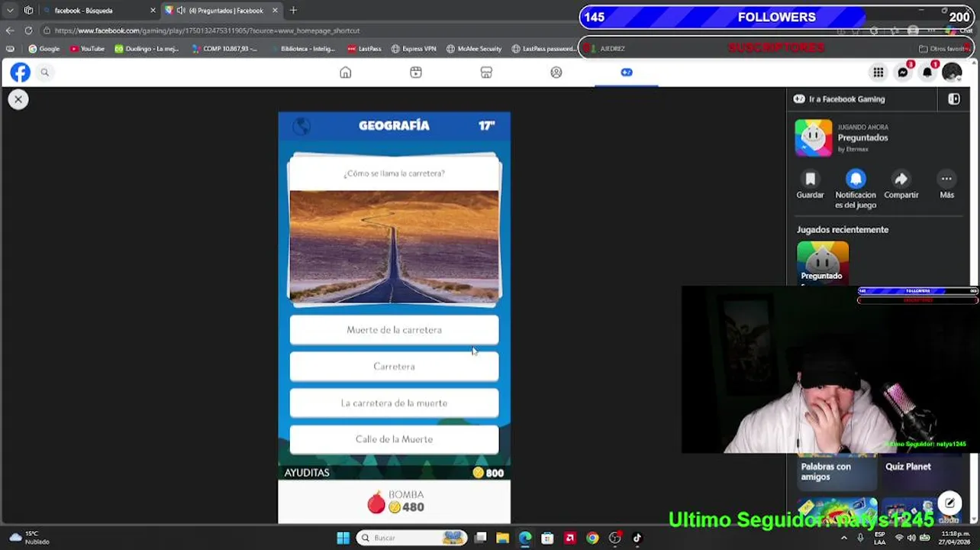This screenshot has width=980, height=550.
Task: Open a new browser tab
Action: (x=293, y=11)
